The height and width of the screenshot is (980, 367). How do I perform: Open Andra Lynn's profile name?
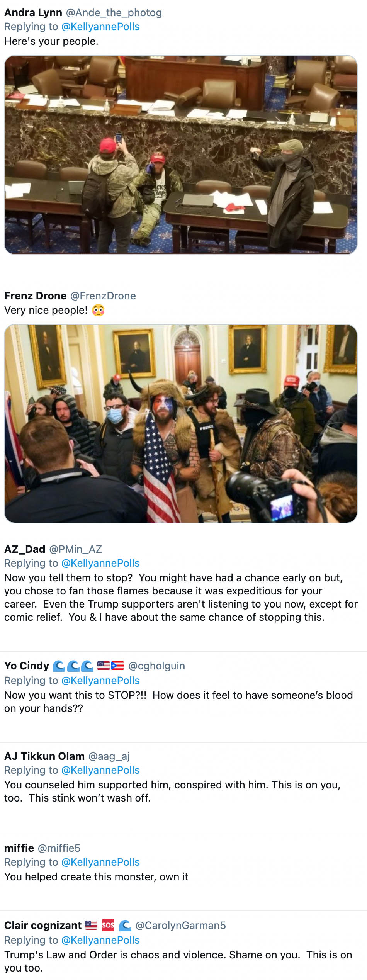tap(33, 13)
